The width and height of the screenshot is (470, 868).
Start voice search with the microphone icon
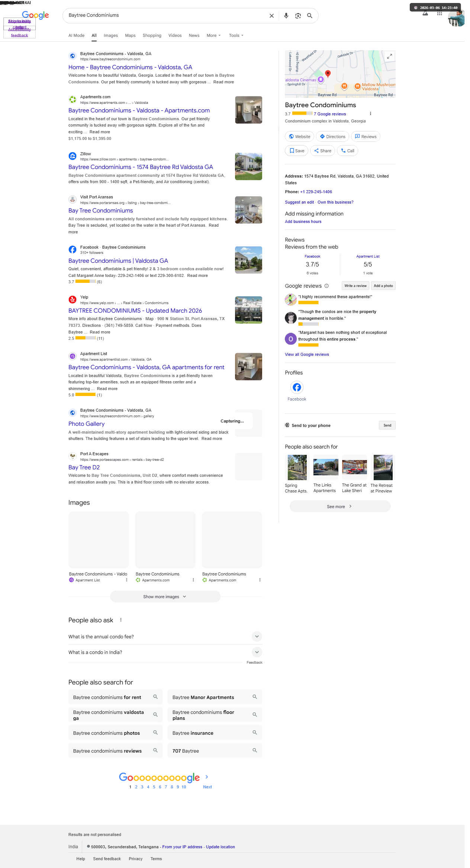tap(286, 16)
